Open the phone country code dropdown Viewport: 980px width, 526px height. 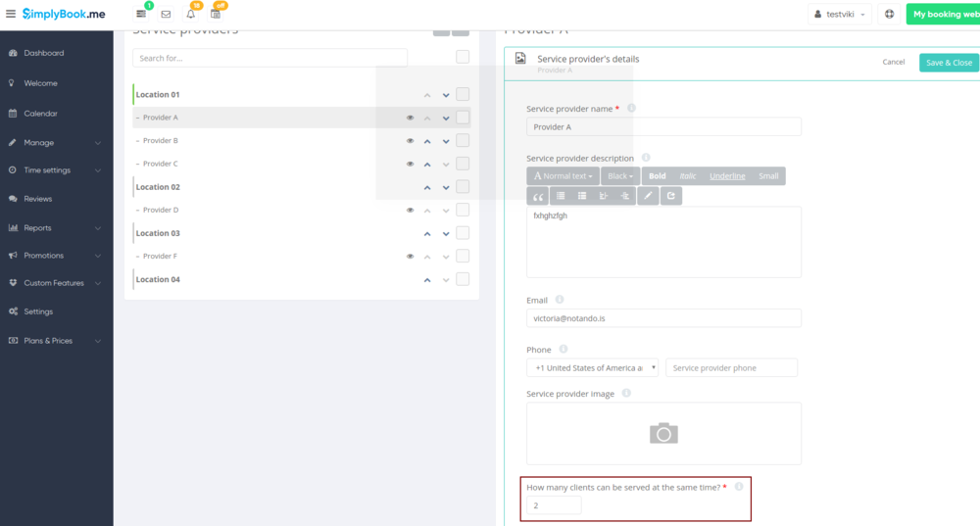[592, 368]
